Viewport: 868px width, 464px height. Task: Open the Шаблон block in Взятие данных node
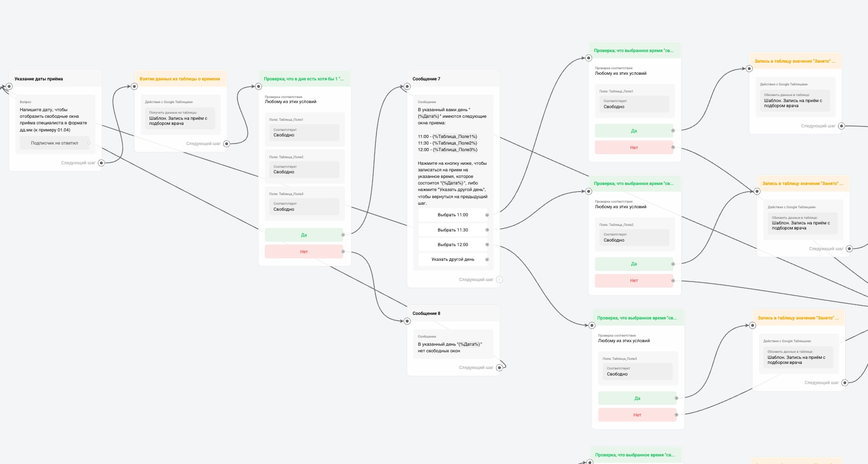(x=180, y=120)
